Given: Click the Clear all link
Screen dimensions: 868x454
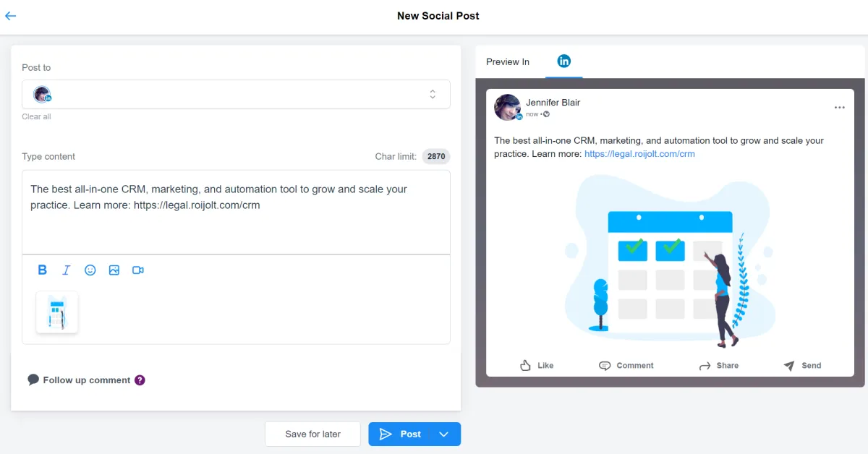Looking at the screenshot, I should 36,116.
